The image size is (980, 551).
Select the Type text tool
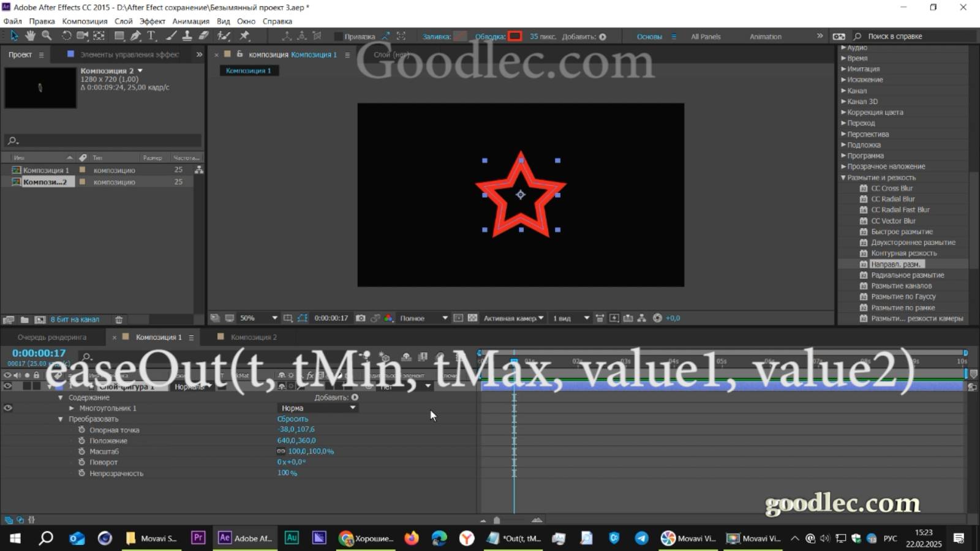(x=151, y=36)
